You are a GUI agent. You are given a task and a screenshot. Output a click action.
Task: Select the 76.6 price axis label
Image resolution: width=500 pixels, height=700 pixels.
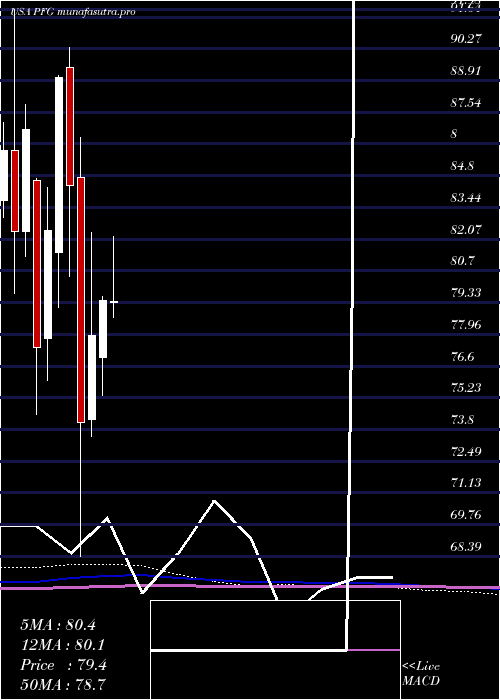point(462,357)
